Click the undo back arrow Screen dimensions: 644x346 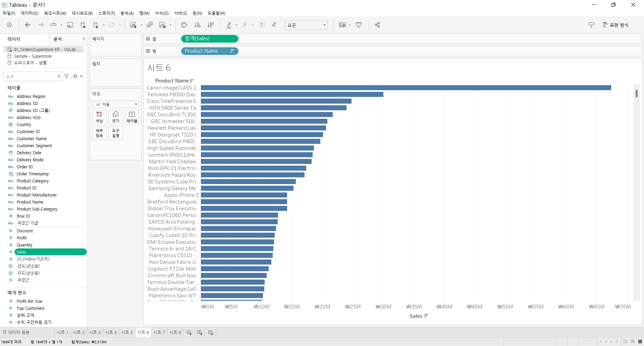click(28, 25)
